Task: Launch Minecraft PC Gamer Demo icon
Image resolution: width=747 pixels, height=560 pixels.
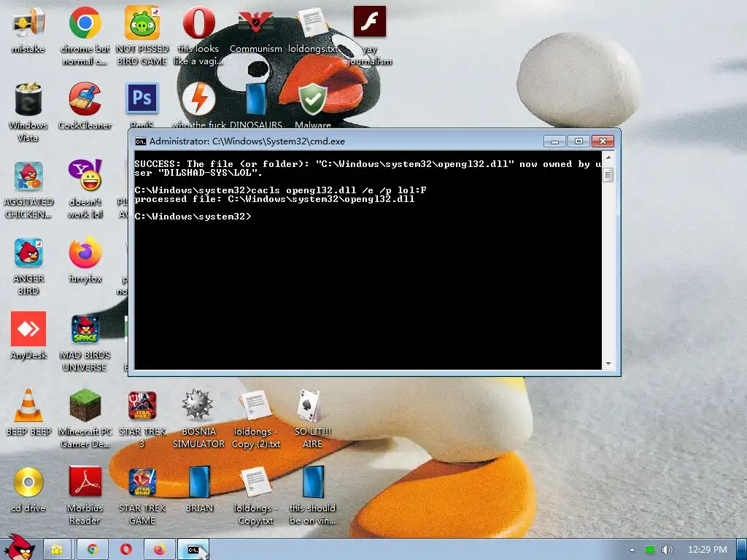Action: [85, 405]
